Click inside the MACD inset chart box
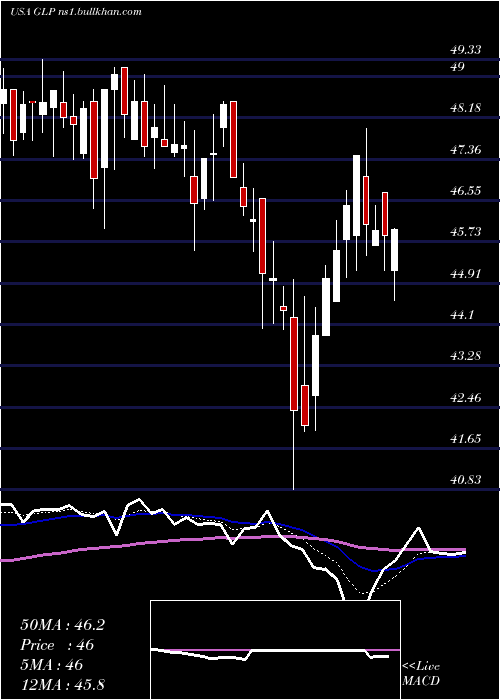Screen dimensions: 500x700 point(275,650)
